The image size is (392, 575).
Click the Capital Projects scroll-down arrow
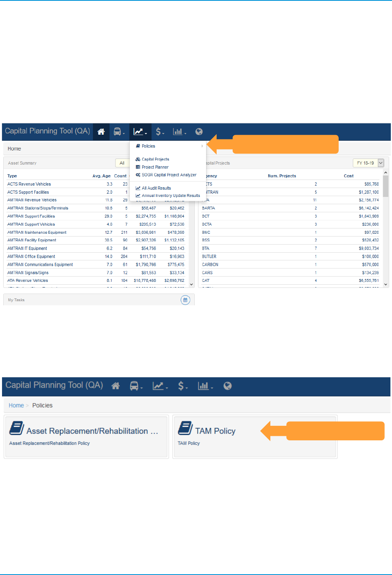386,285
